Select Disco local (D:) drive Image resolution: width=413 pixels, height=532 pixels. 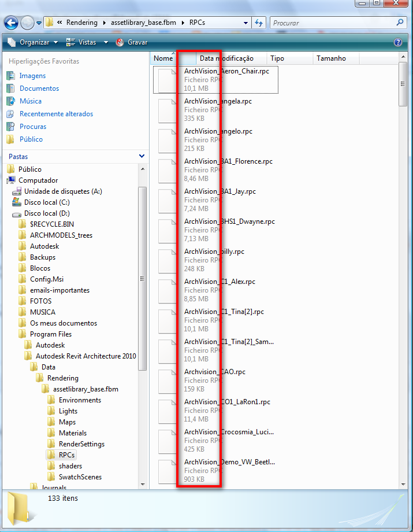pos(47,213)
